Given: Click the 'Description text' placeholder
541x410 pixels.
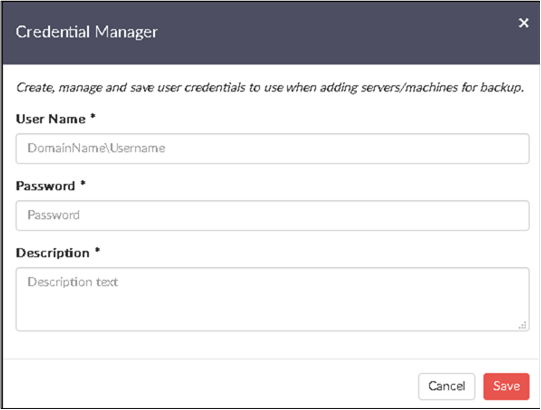Looking at the screenshot, I should [73, 282].
